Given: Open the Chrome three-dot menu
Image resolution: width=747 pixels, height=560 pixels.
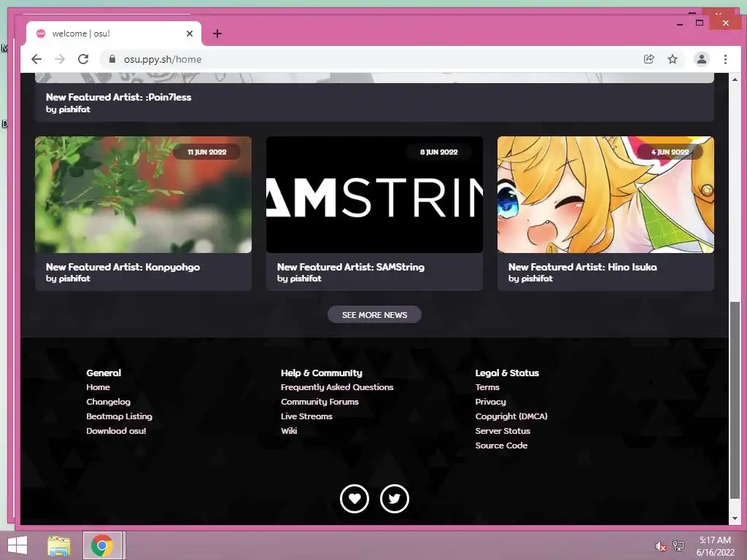Looking at the screenshot, I should [725, 59].
